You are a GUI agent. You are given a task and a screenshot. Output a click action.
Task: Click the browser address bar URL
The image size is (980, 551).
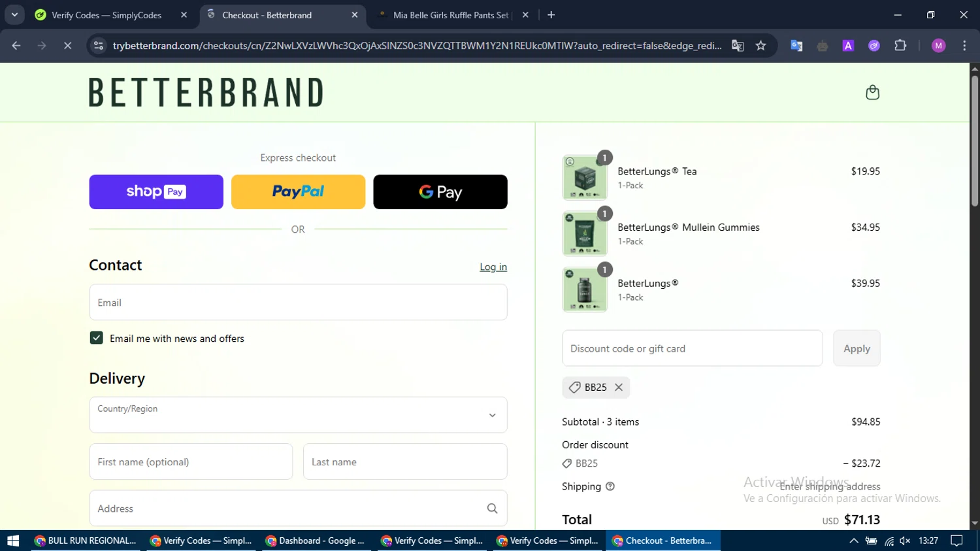click(417, 46)
